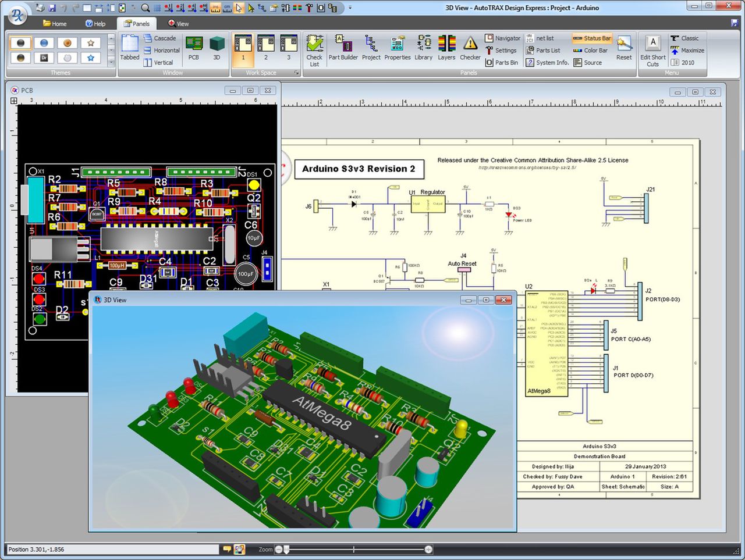The image size is (745, 560).
Task: Toggle the Status Bar panel
Action: pyautogui.click(x=592, y=38)
